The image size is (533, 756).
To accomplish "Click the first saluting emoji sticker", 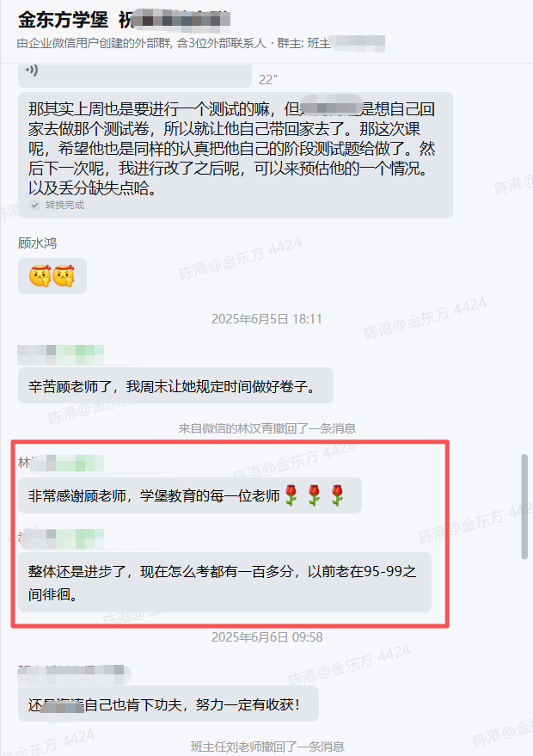I will [x=40, y=276].
